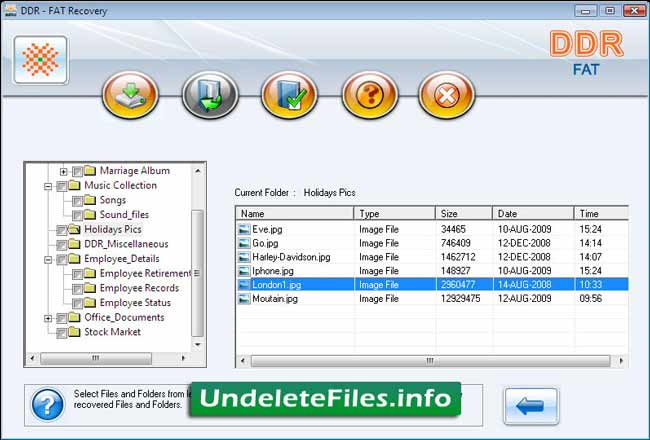
Task: Click the Eve.jpg image file icon
Action: pyautogui.click(x=245, y=229)
